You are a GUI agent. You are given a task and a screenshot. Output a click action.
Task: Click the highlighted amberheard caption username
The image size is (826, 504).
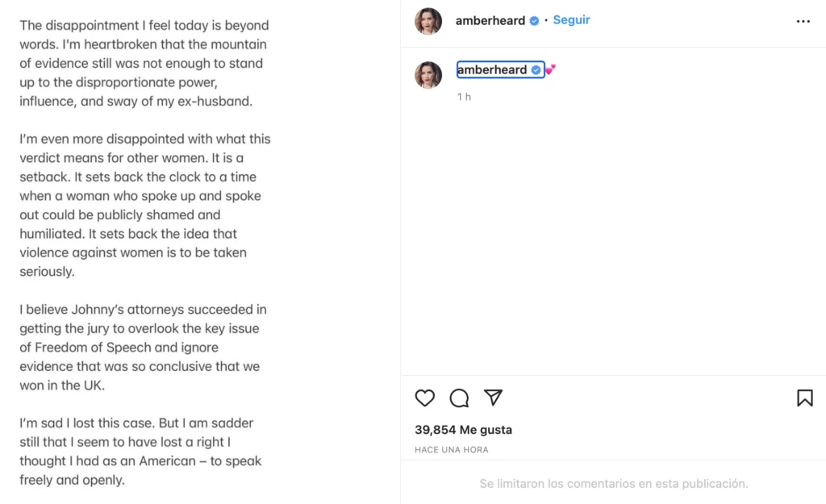pyautogui.click(x=492, y=70)
